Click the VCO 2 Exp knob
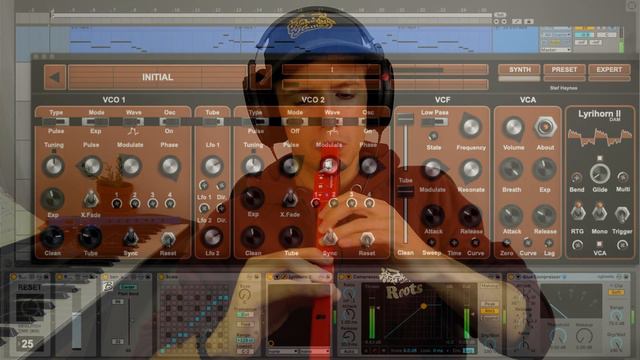The image size is (640, 360). 253,199
